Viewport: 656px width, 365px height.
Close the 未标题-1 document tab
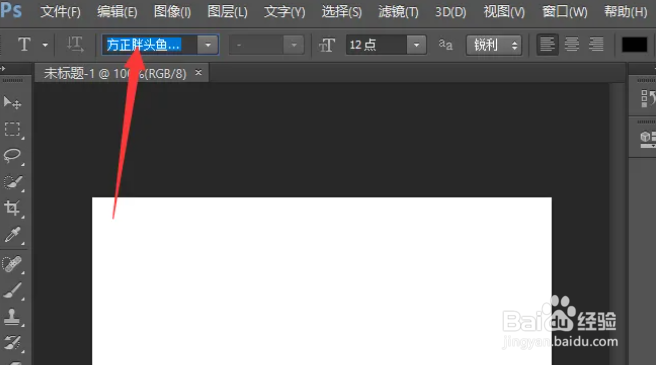pos(198,73)
